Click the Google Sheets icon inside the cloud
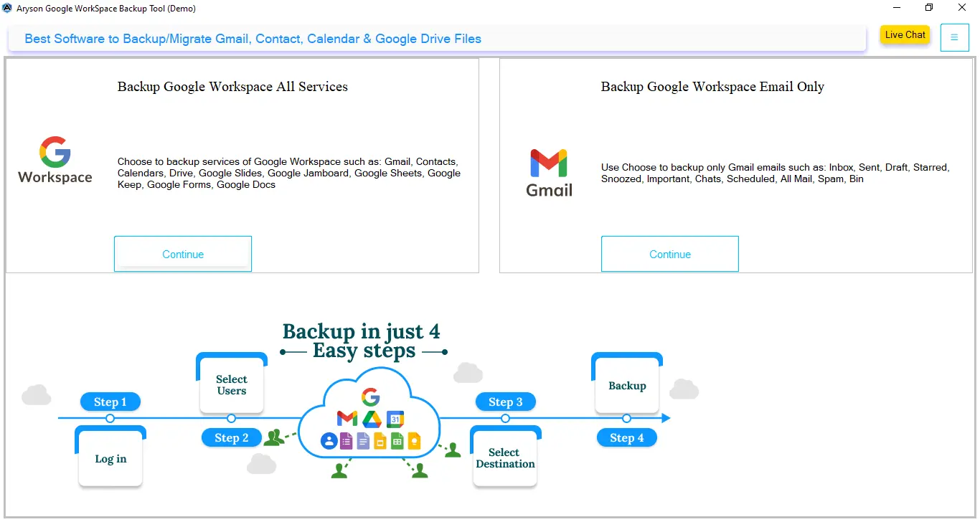This screenshot has width=980, height=522. click(397, 442)
